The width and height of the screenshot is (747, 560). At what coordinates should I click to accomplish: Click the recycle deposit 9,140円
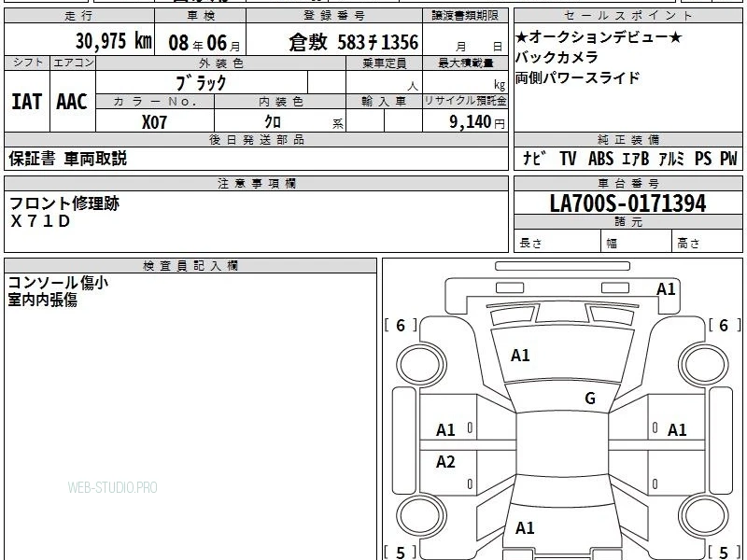tap(477, 122)
